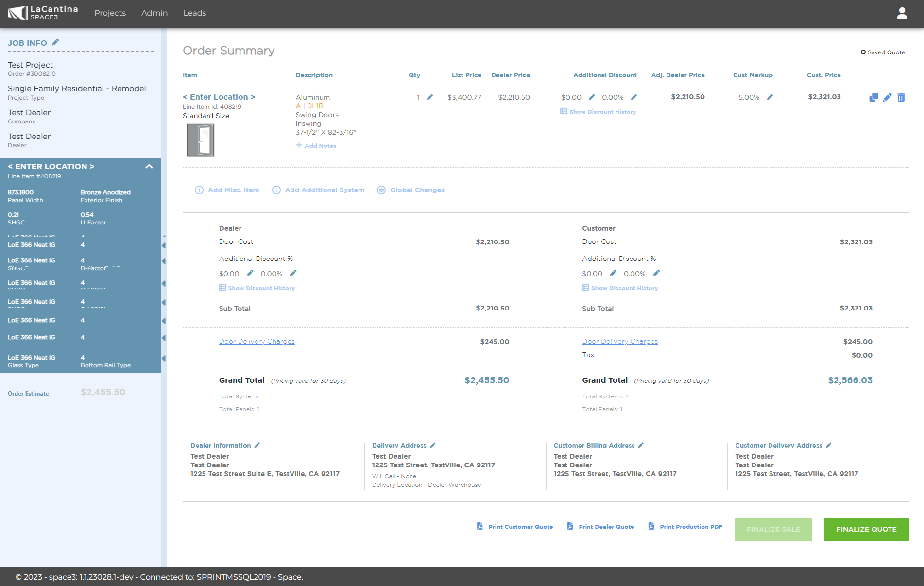Edit Delivery Address pencil icon
Screen dimensions: 924x586
[432, 445]
